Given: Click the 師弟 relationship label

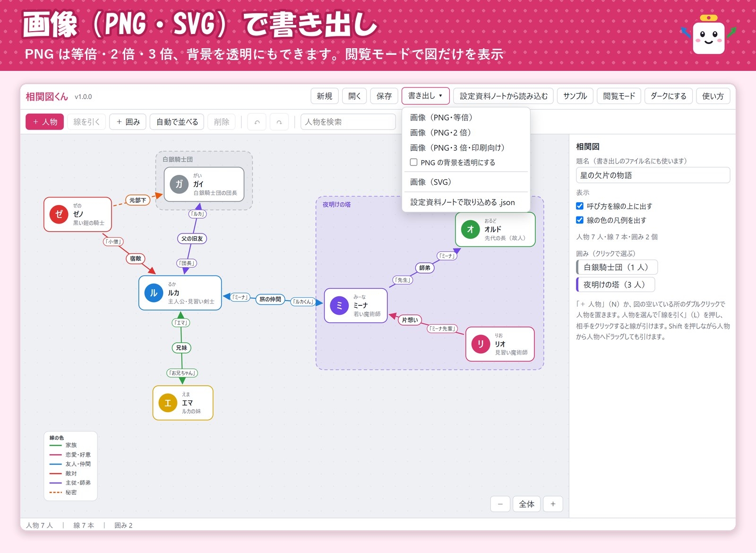Looking at the screenshot, I should [425, 268].
